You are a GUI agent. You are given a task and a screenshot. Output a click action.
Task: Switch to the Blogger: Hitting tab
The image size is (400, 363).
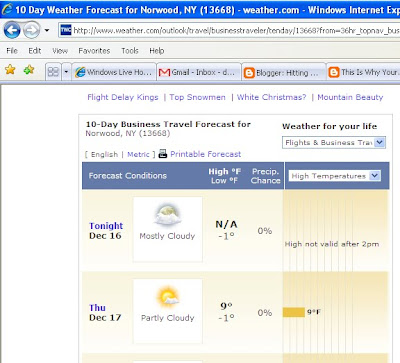[284, 72]
